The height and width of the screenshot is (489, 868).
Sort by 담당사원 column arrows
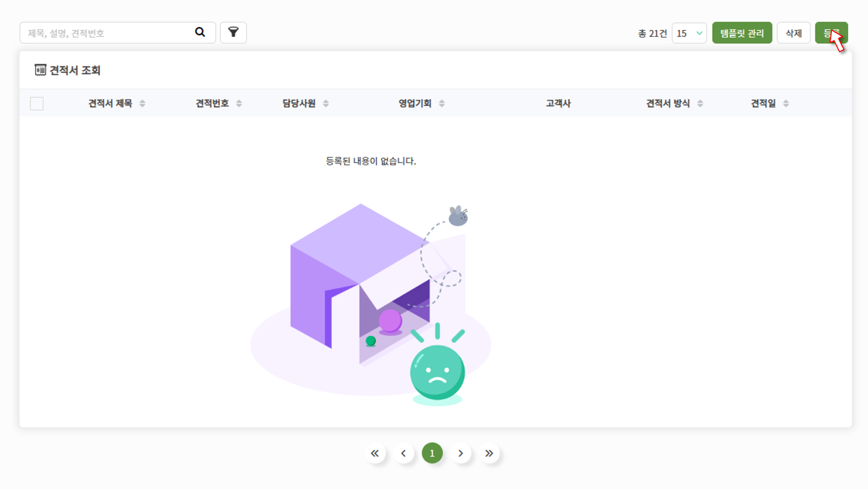tap(326, 103)
